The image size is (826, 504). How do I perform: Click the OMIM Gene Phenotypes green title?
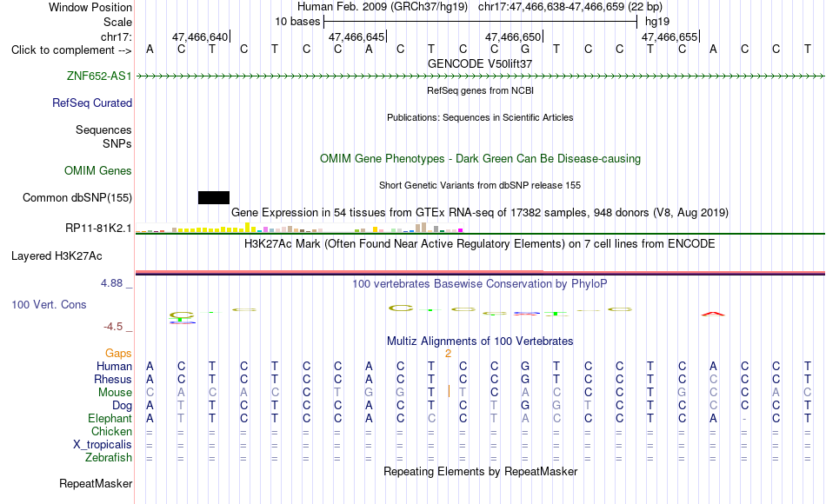point(481,158)
